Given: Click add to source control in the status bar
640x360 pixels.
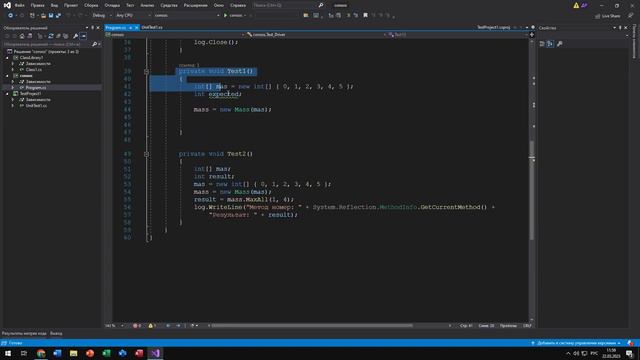Looking at the screenshot, I should click(577, 343).
